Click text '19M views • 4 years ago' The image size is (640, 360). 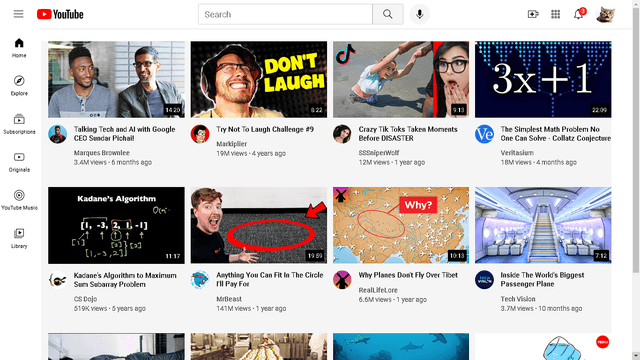click(251, 153)
